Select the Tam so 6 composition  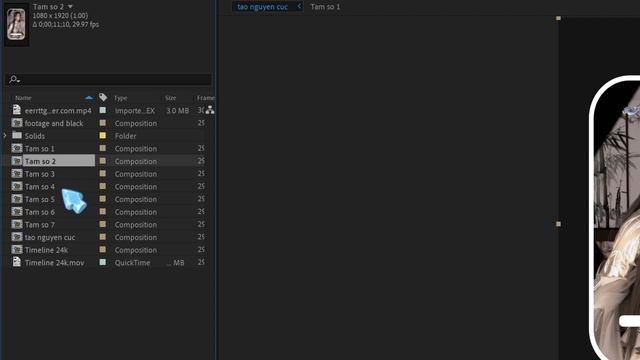[x=40, y=212]
